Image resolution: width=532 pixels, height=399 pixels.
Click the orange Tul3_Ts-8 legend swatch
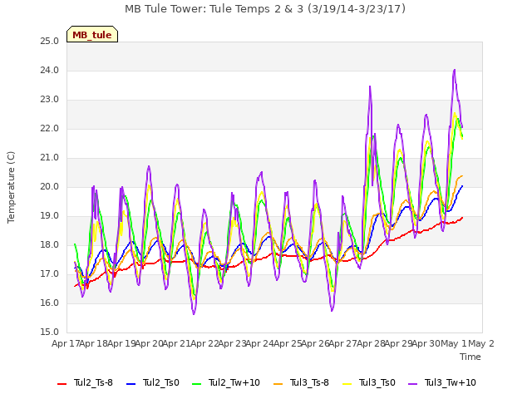(x=278, y=384)
